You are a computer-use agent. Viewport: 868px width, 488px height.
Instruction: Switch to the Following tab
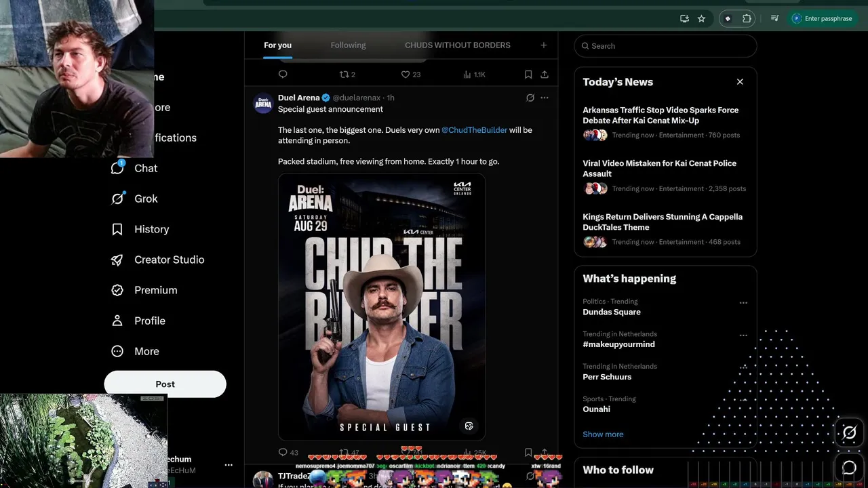[x=348, y=45]
